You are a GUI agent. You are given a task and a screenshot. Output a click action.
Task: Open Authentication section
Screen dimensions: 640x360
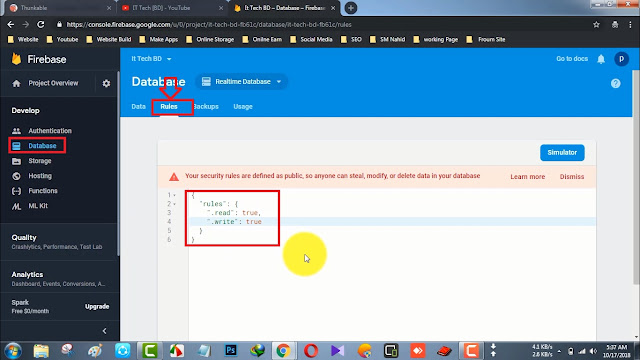(x=50, y=131)
